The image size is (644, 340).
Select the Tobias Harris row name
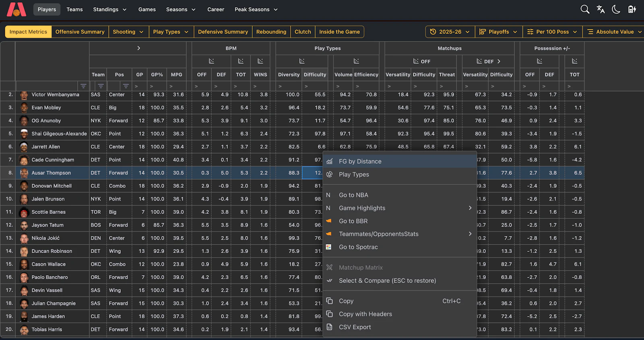pos(47,330)
